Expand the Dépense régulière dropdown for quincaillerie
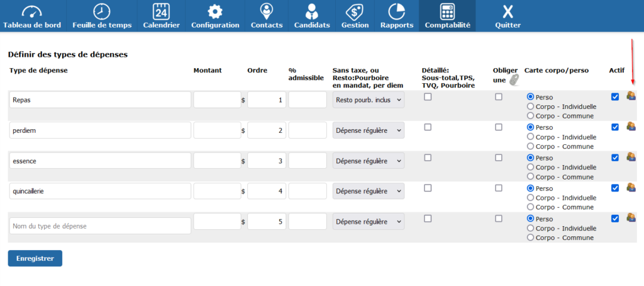644x286 pixels. pos(368,191)
